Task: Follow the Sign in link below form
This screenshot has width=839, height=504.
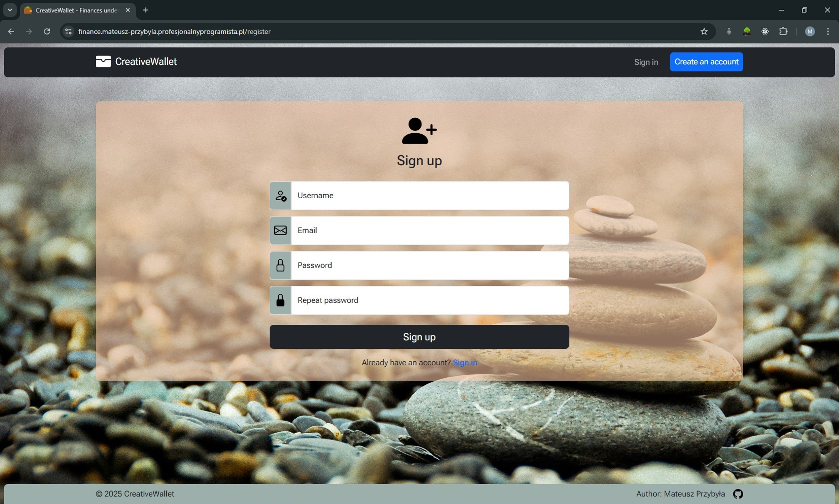Action: [x=465, y=363]
